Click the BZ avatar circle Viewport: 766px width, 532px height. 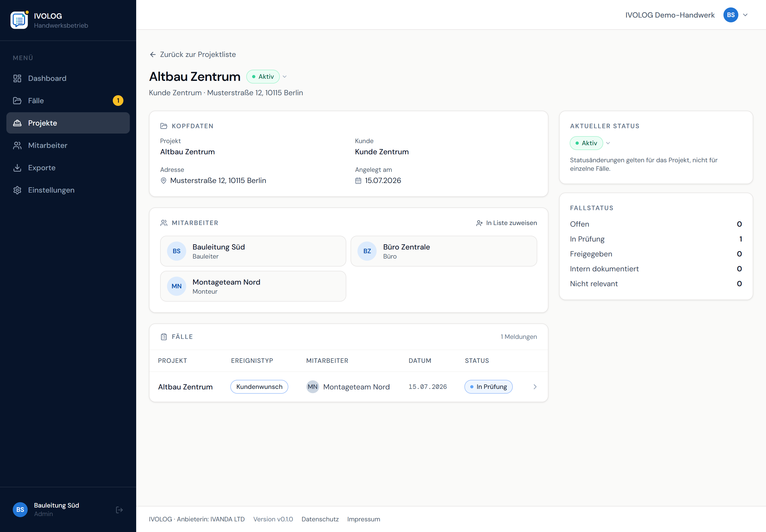tap(367, 251)
